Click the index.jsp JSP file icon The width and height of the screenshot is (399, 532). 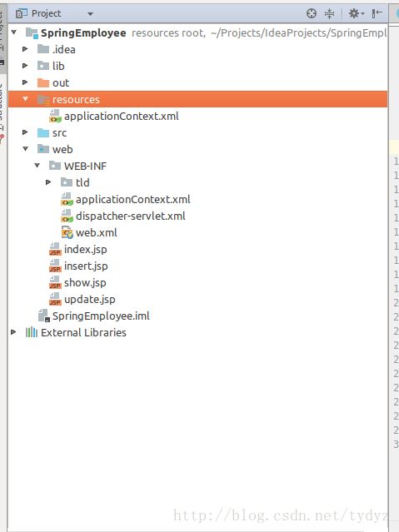[55, 249]
